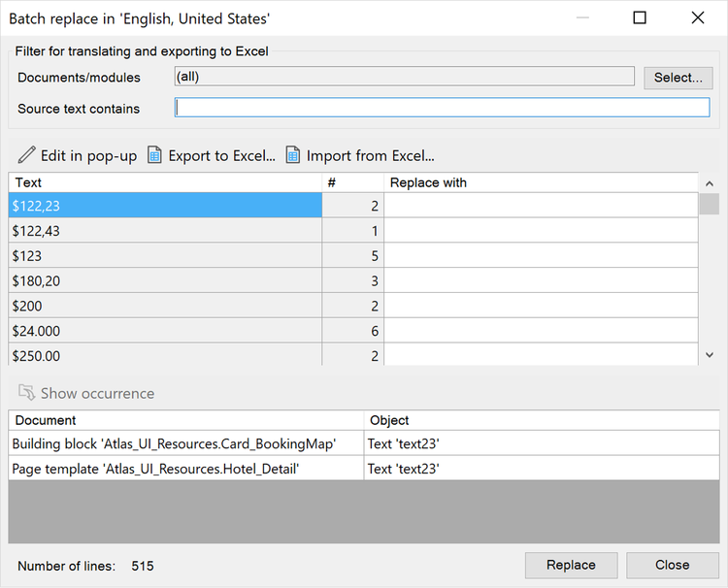Focus the Source text contains field
The height and width of the screenshot is (588, 728).
[442, 108]
